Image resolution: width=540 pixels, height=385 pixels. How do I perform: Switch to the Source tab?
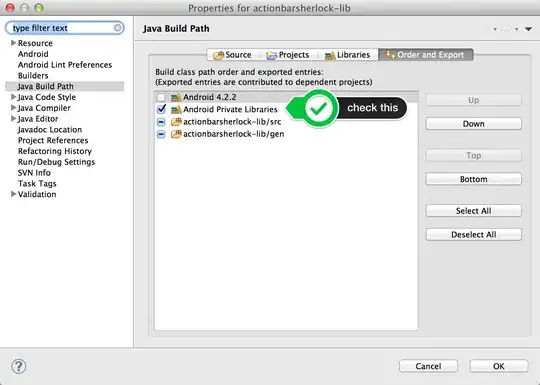(x=233, y=55)
